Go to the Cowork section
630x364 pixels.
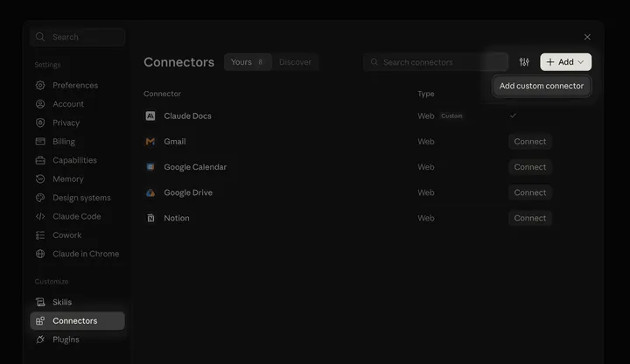(77, 235)
